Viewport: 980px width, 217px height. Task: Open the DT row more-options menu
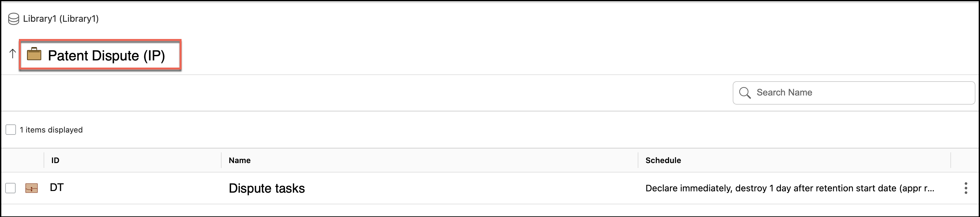(966, 188)
